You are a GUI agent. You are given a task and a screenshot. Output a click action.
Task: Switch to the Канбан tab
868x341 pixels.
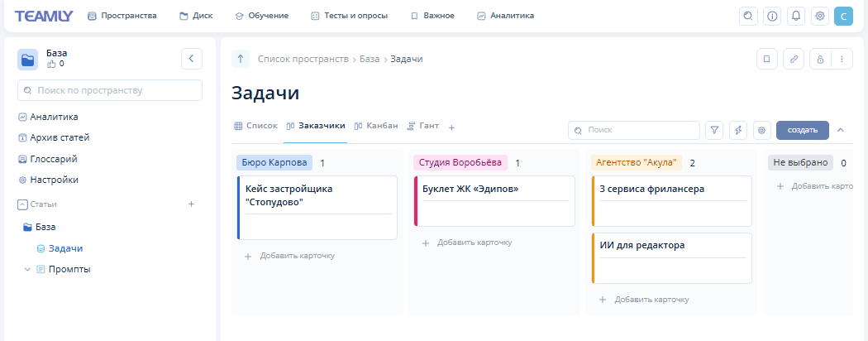coord(376,126)
